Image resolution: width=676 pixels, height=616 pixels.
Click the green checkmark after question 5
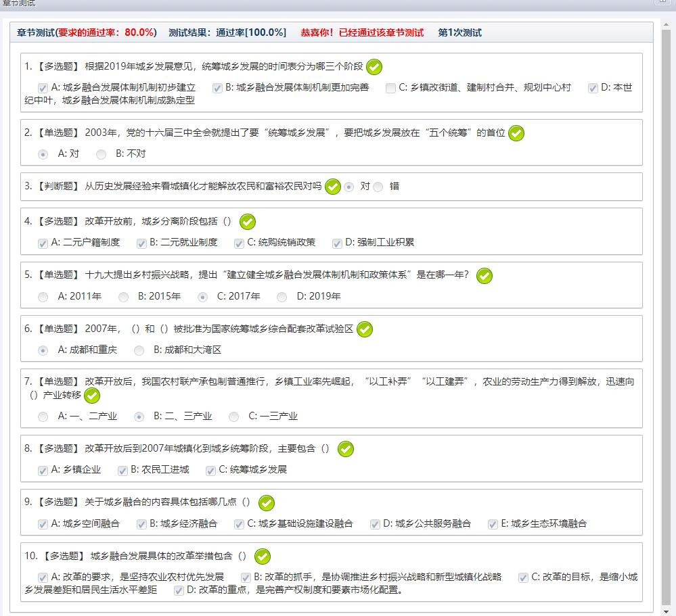[485, 276]
